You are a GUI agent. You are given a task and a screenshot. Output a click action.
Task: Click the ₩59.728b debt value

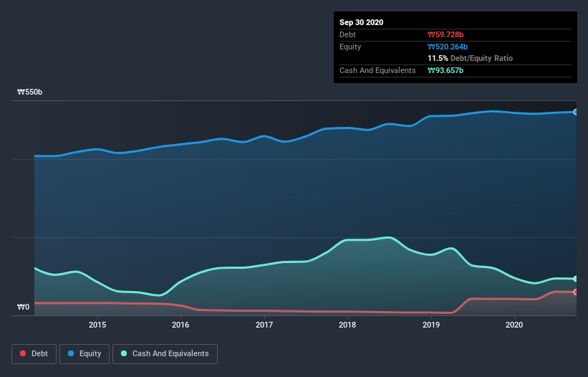point(445,34)
